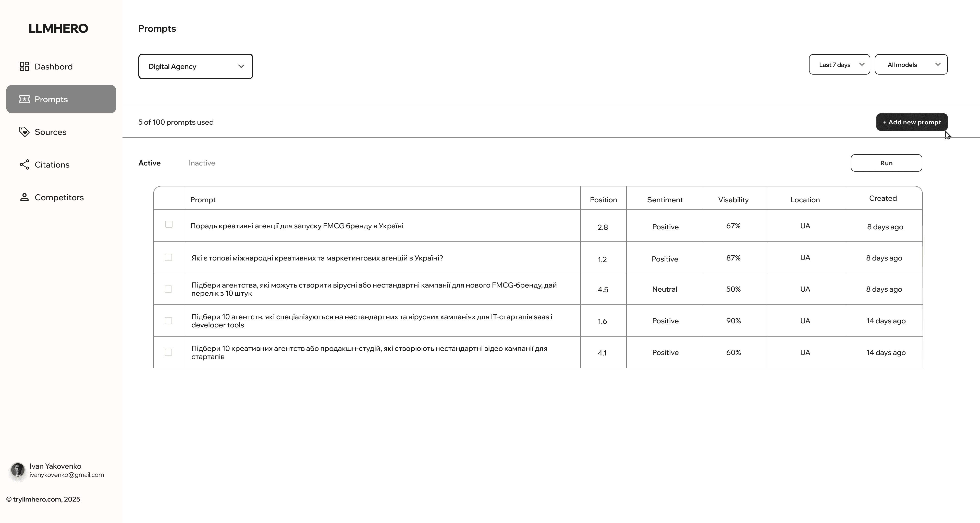980x523 pixels.
Task: Click the Run button
Action: coord(886,163)
